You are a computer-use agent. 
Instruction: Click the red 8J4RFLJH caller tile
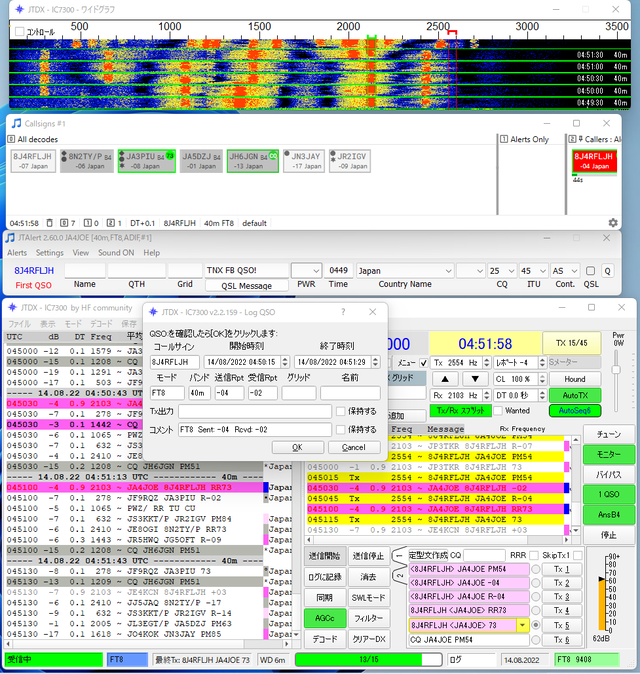[x=593, y=161]
